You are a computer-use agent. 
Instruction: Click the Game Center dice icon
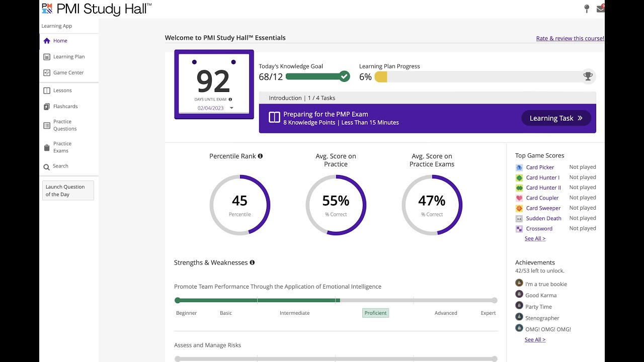[47, 72]
